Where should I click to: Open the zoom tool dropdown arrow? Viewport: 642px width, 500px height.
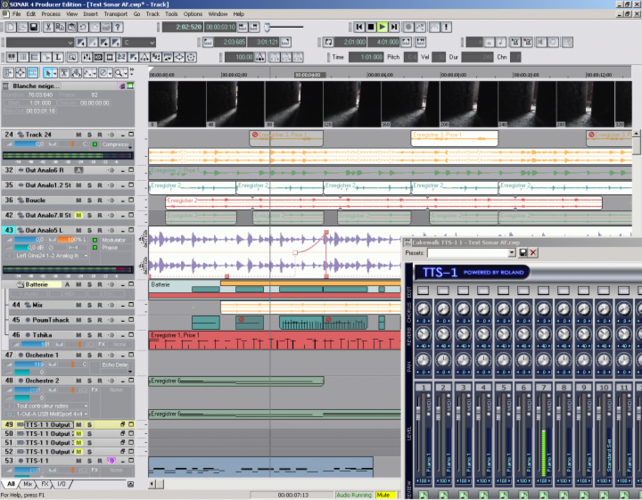[124, 73]
